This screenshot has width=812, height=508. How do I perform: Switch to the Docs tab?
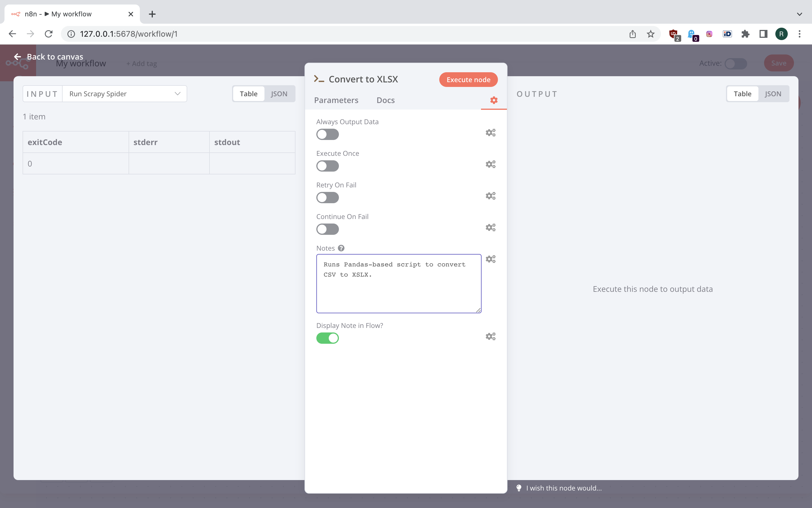coord(385,100)
